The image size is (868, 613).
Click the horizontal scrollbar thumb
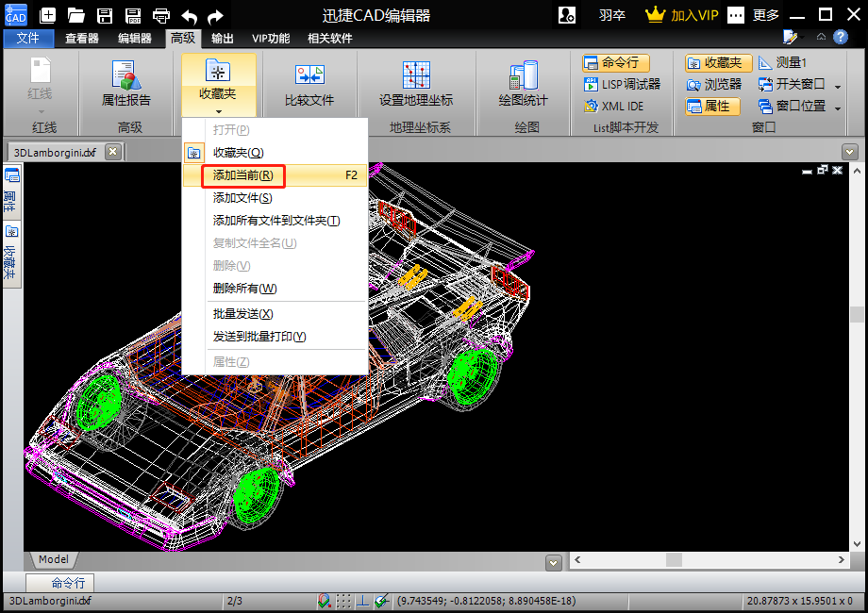[674, 560]
